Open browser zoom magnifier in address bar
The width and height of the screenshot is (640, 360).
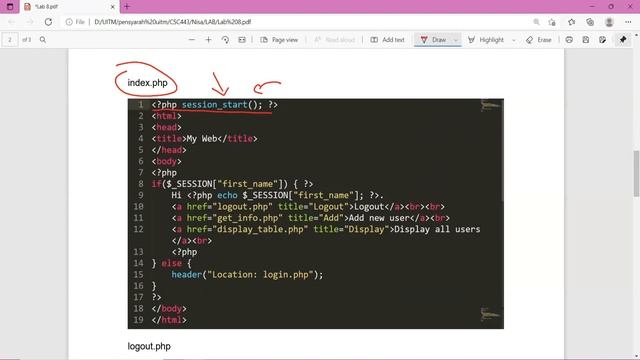(536, 22)
